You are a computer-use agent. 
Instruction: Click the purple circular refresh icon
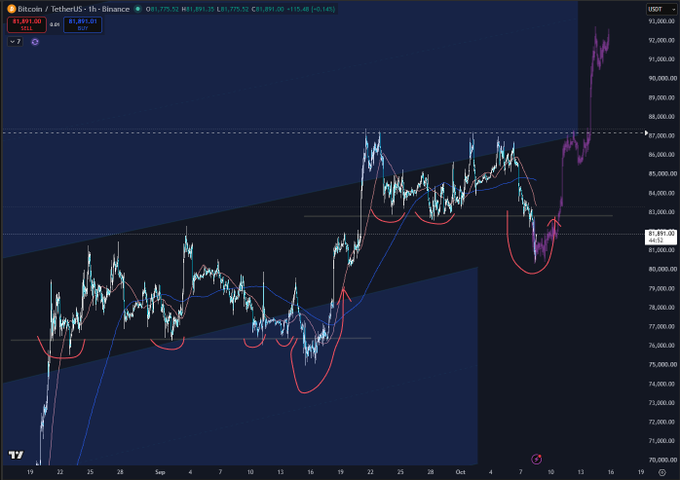pyautogui.click(x=35, y=42)
